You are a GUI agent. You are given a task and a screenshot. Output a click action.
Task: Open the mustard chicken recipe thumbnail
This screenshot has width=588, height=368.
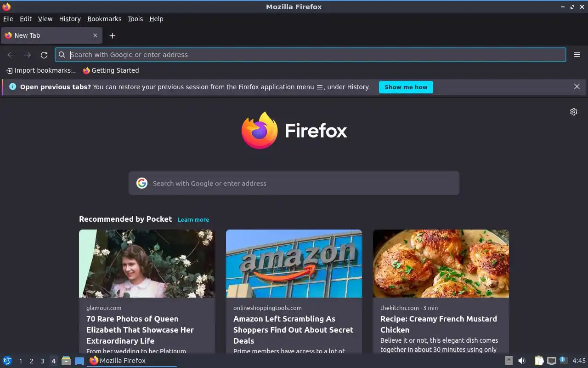click(x=441, y=264)
